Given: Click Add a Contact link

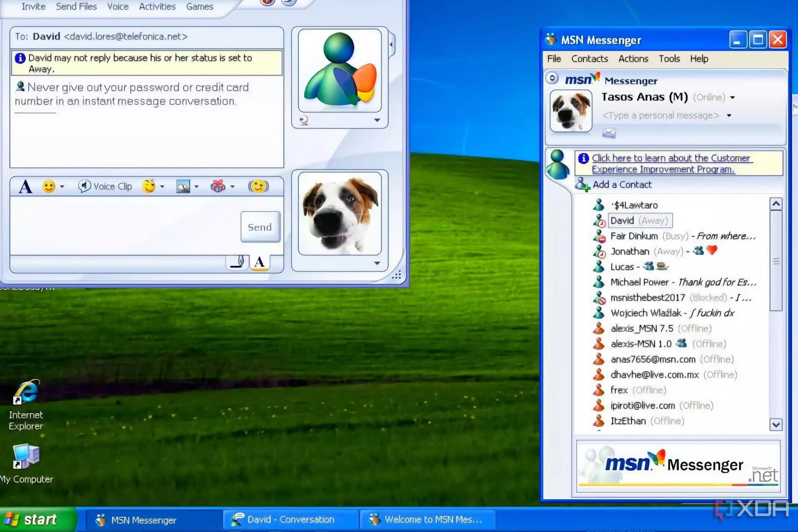Looking at the screenshot, I should 622,184.
